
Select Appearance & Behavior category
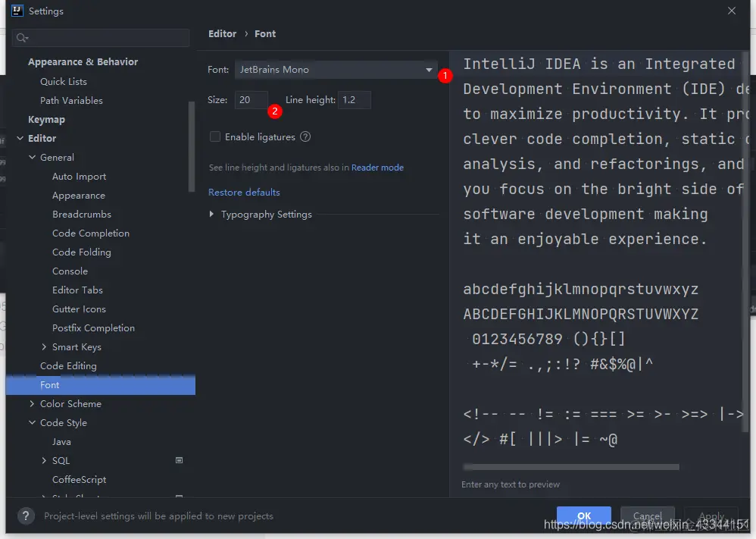83,61
